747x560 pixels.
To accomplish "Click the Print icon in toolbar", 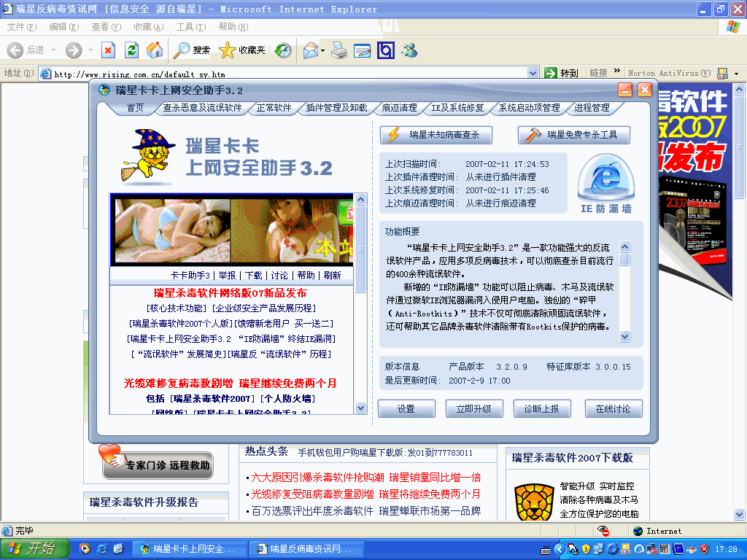I will tap(339, 50).
